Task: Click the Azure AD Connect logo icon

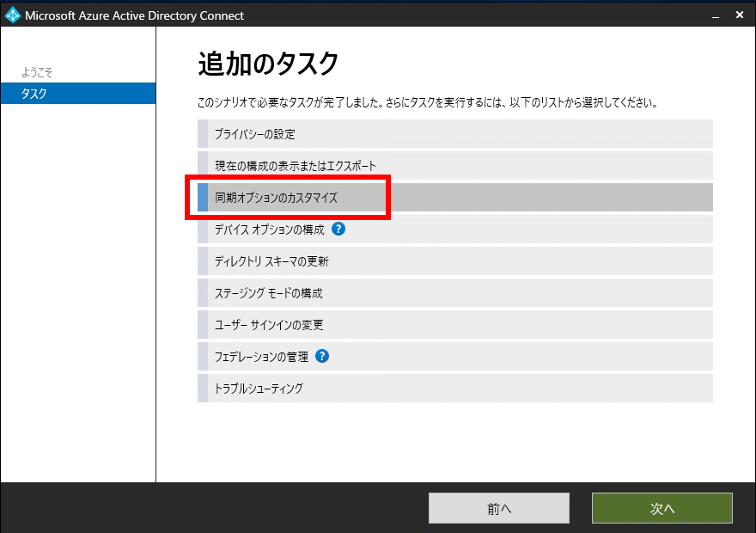Action: pyautogui.click(x=12, y=15)
